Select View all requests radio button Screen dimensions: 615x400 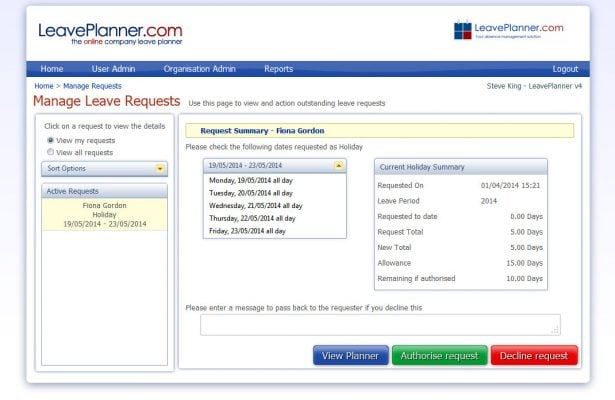pos(50,152)
